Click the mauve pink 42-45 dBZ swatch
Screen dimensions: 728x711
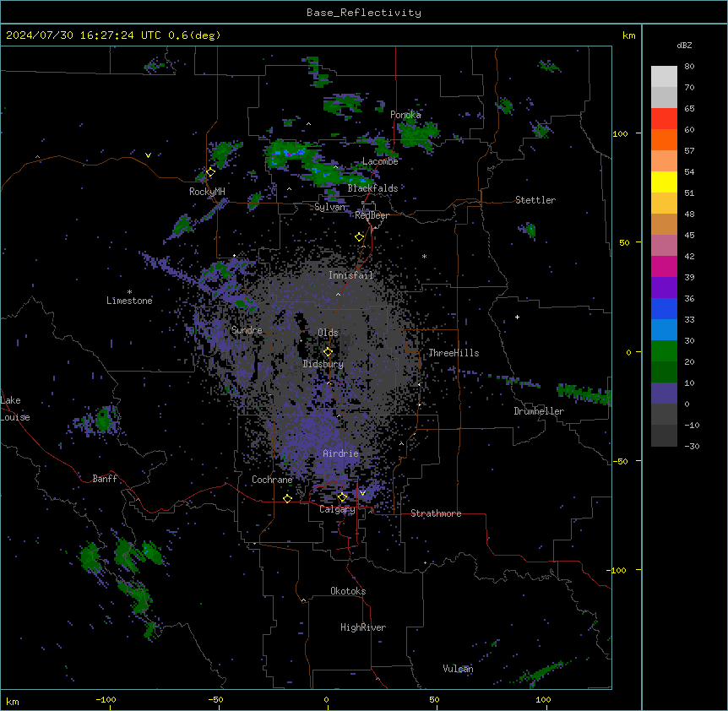pyautogui.click(x=664, y=246)
